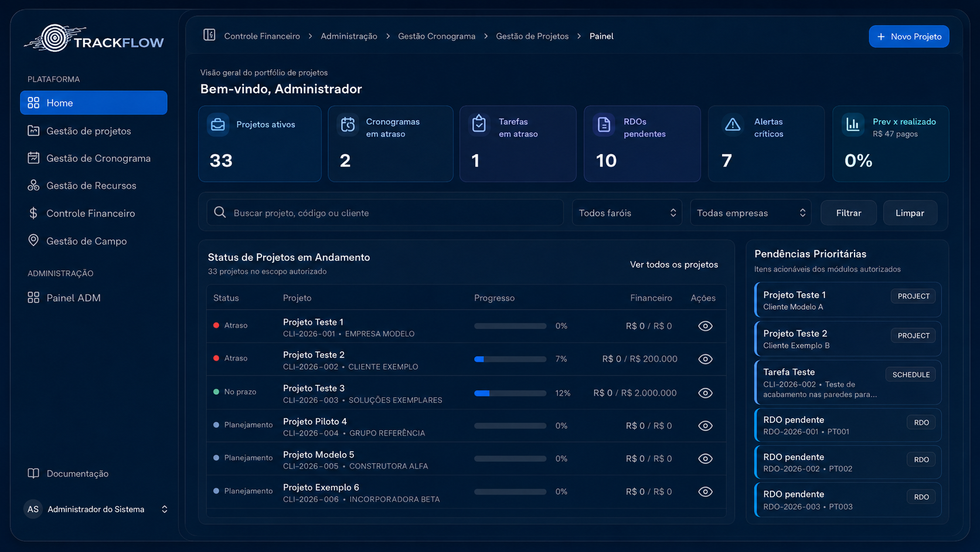Click 'R$ 0 / R$ 2.000.000' value
Screen dimensions: 980x552
coord(635,393)
